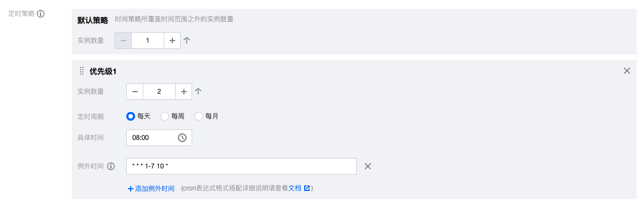Open the time picker clock icon
644x203 pixels.
tap(182, 138)
